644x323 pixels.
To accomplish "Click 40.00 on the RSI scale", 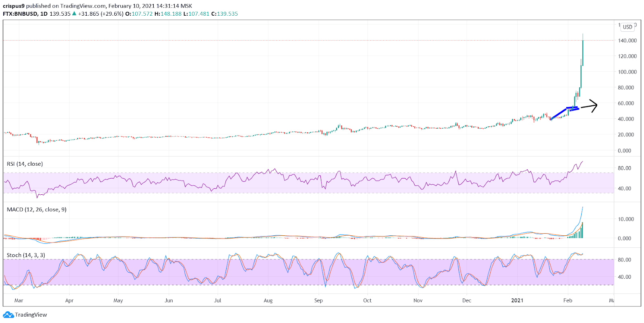I will [625, 188].
